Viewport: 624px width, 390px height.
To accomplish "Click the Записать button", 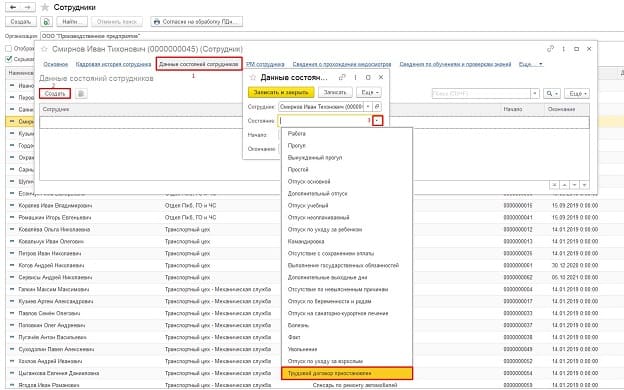I will click(x=335, y=92).
